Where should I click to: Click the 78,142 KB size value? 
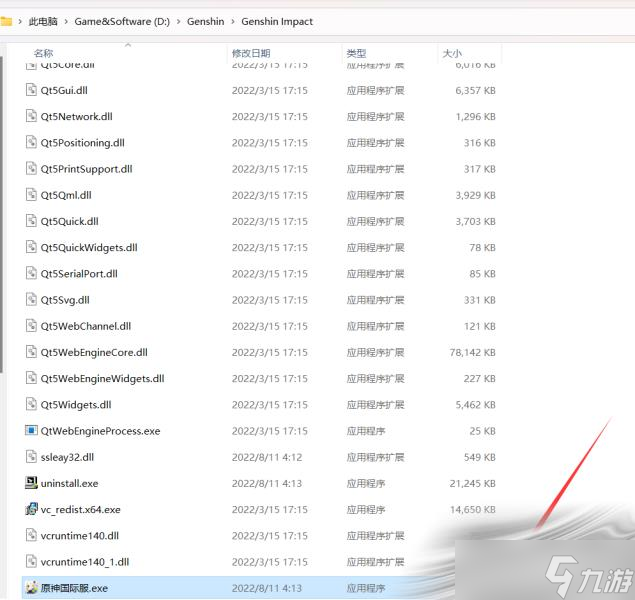coord(472,352)
